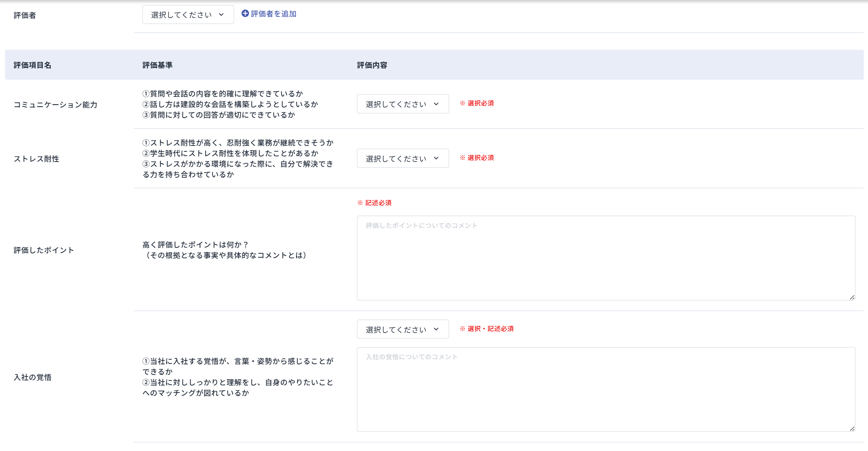Click the chevron on コミュニケーション能力 dropdown
868x451 pixels.
click(x=436, y=104)
